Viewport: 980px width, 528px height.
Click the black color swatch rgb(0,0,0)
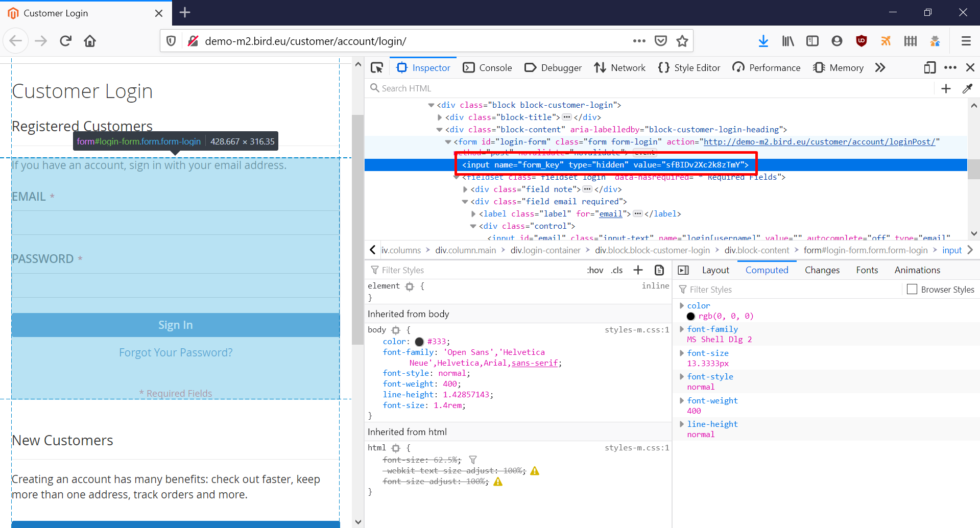pos(691,316)
